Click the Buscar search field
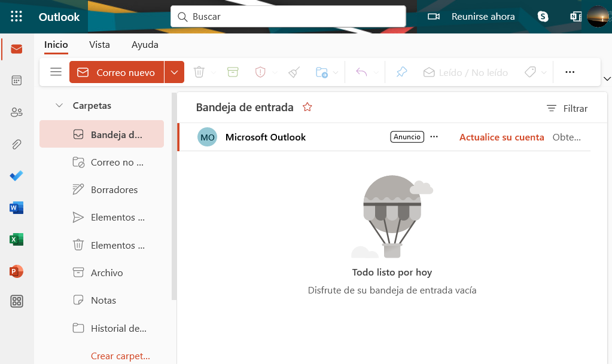This screenshot has height=364, width=612. click(x=288, y=16)
